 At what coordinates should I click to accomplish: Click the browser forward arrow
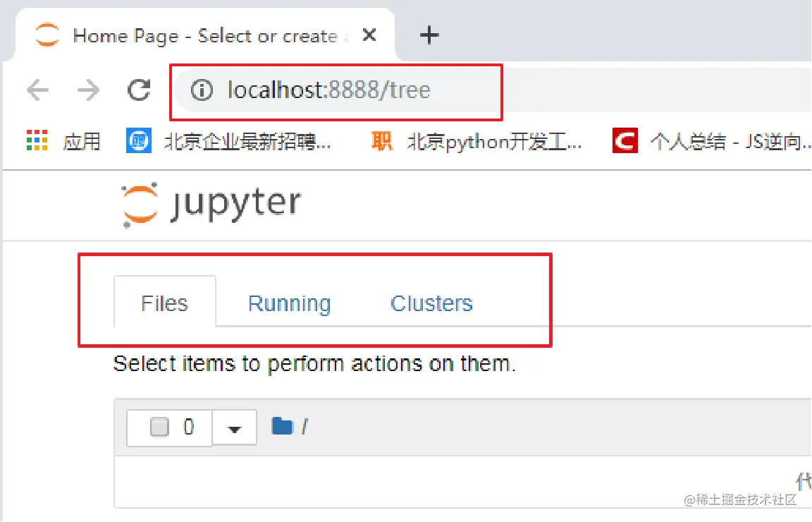coord(88,90)
